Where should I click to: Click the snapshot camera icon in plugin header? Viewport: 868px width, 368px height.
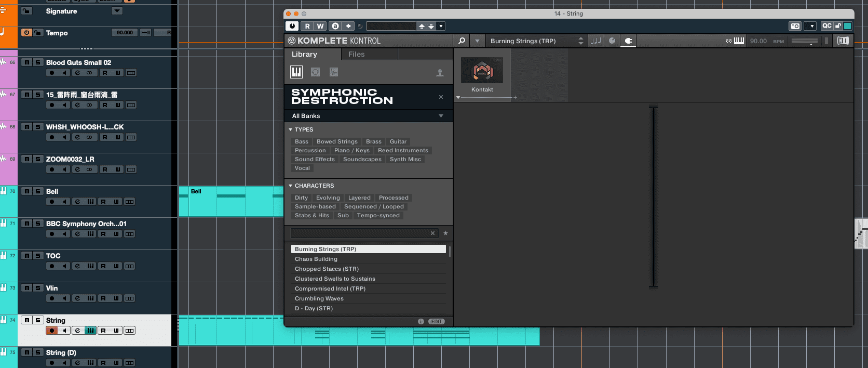[795, 26]
